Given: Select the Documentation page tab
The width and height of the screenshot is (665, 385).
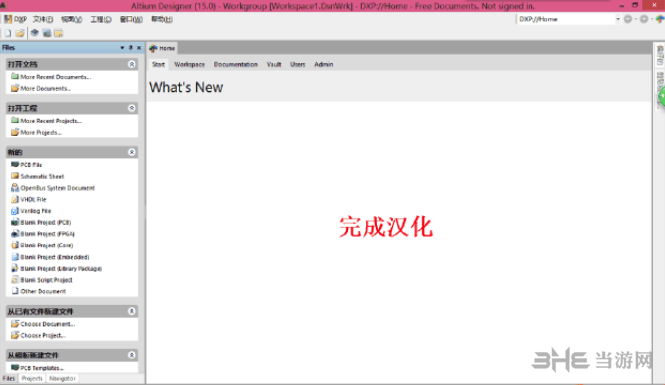Looking at the screenshot, I should (x=235, y=64).
